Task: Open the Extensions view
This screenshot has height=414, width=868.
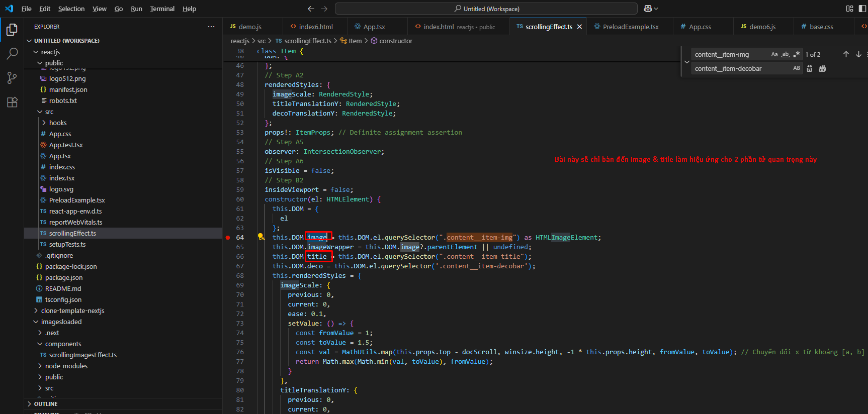Action: pyautogui.click(x=12, y=102)
